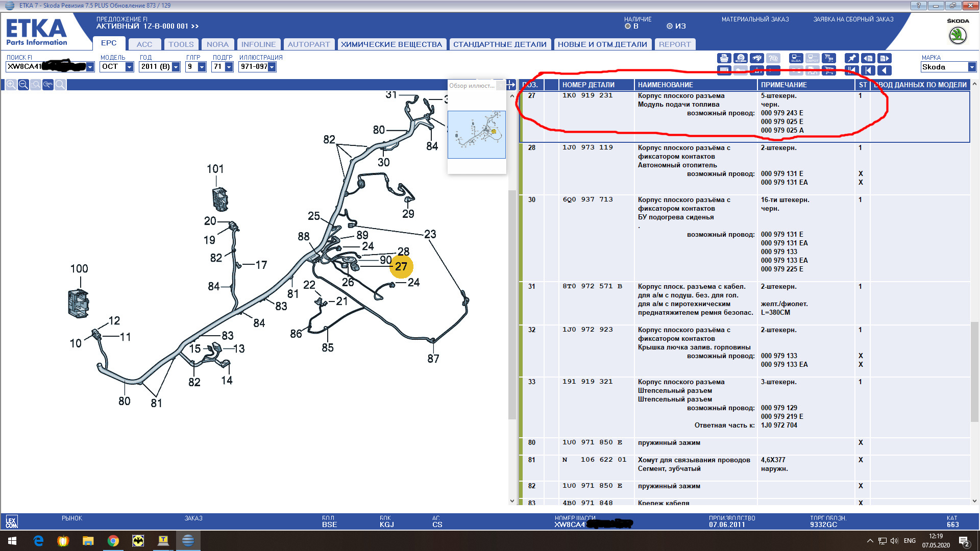Screen dimensions: 980x551
Task: Expand the ИЛЛЮСТРАЦИЯ 971-097 dropdown
Action: [x=272, y=67]
